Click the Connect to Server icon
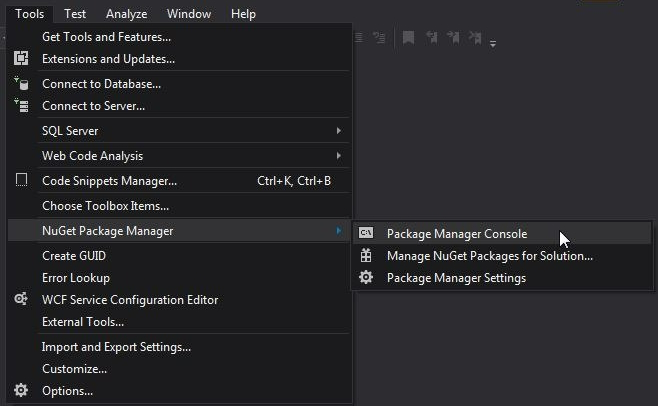Image resolution: width=658 pixels, height=406 pixels. 21,105
